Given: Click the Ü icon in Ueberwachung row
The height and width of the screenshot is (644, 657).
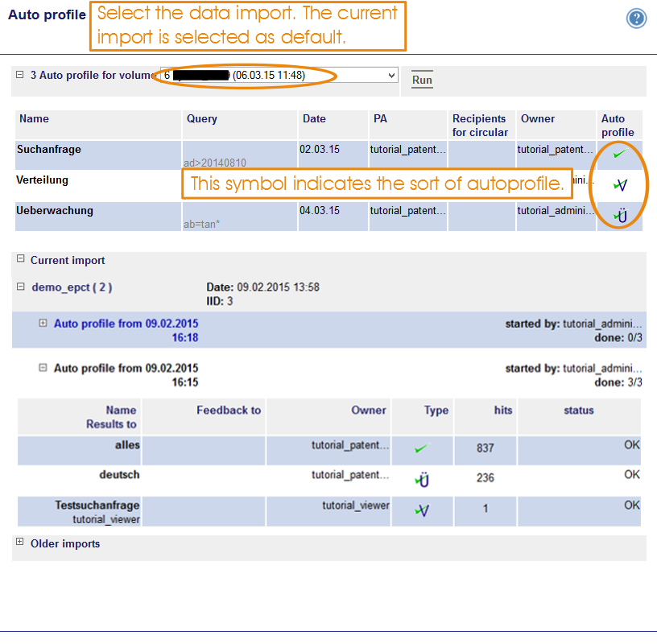Looking at the screenshot, I should coord(621,215).
